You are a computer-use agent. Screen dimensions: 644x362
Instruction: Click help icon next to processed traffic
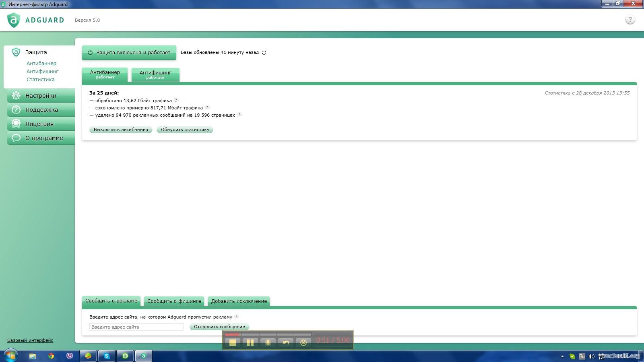[x=176, y=100]
